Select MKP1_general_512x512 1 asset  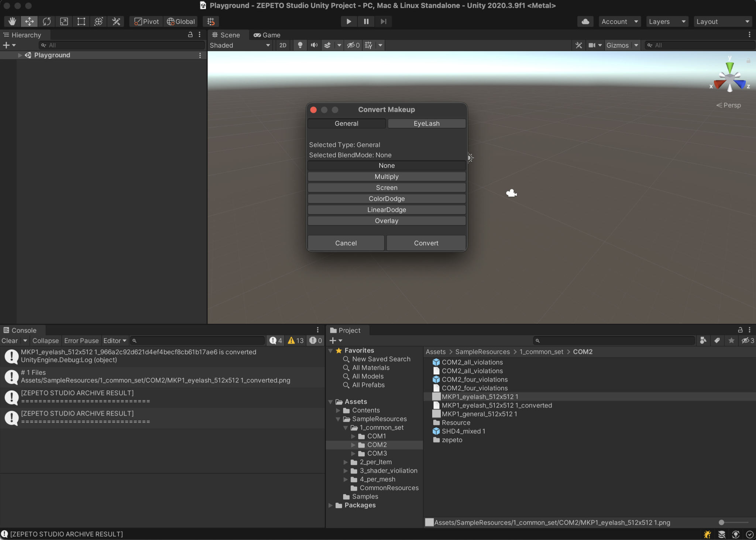(479, 414)
